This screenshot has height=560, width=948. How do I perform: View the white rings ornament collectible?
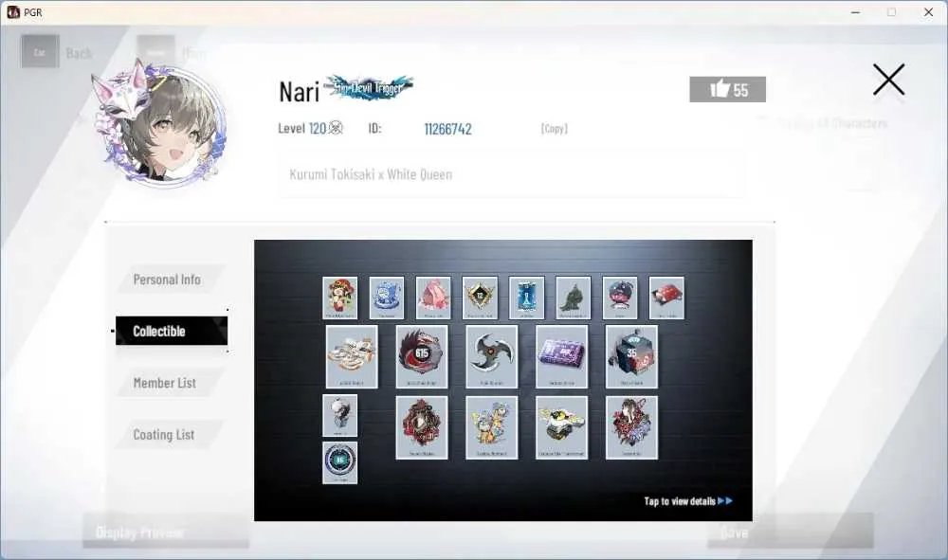[x=352, y=356]
